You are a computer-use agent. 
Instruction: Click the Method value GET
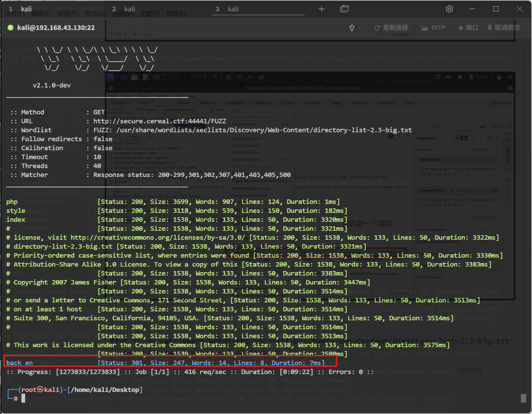tap(99, 112)
